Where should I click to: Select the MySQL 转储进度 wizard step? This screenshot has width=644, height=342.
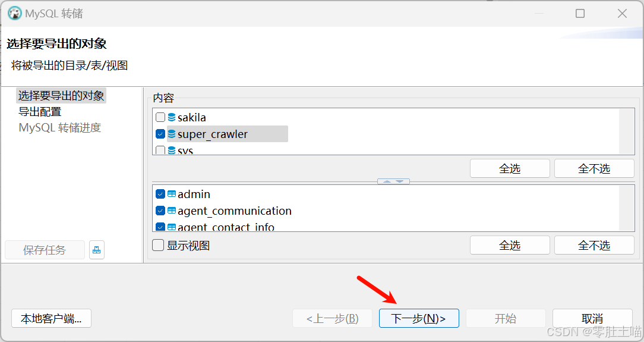pos(60,128)
